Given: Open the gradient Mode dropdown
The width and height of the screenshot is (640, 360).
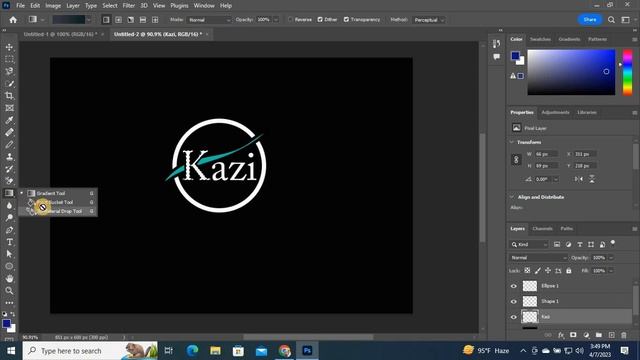Looking at the screenshot, I should pos(209,20).
